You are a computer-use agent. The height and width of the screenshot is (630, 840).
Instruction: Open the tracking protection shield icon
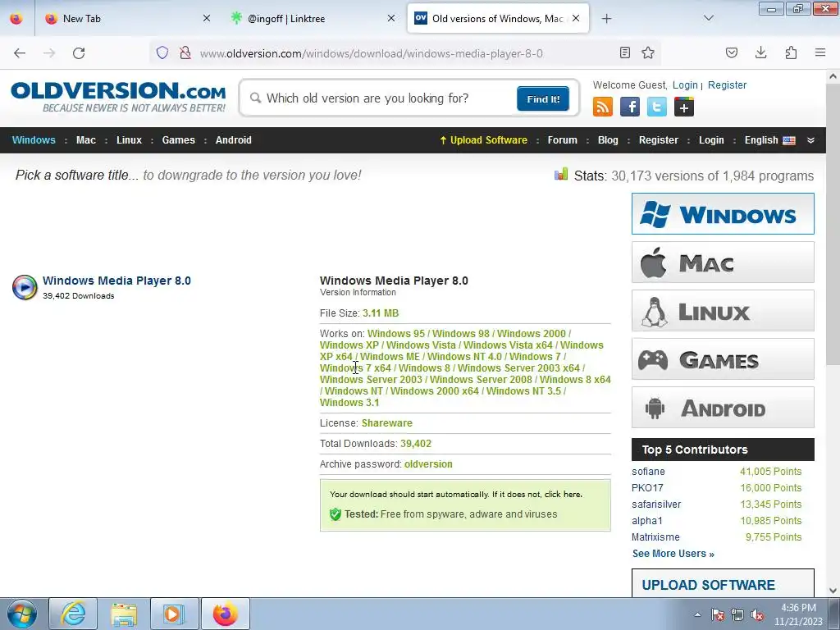click(162, 52)
